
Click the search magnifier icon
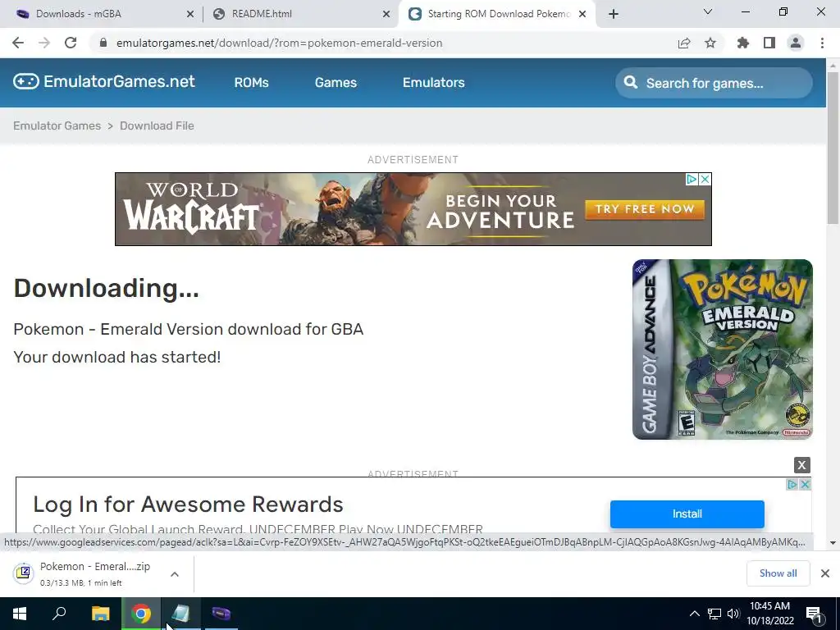[631, 83]
